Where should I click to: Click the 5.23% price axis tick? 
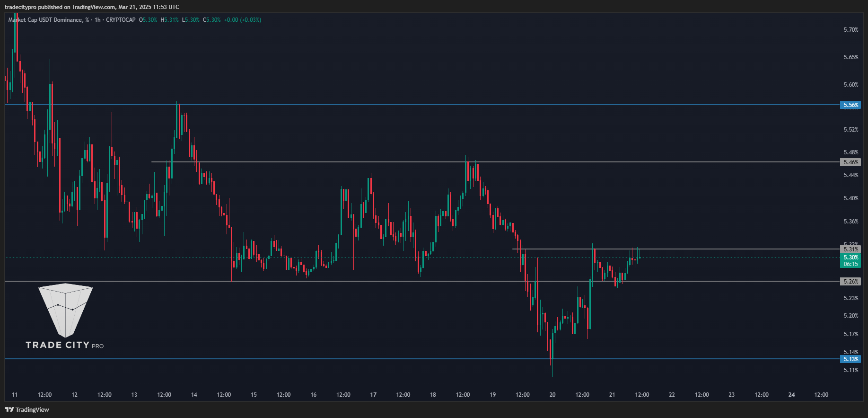point(851,298)
